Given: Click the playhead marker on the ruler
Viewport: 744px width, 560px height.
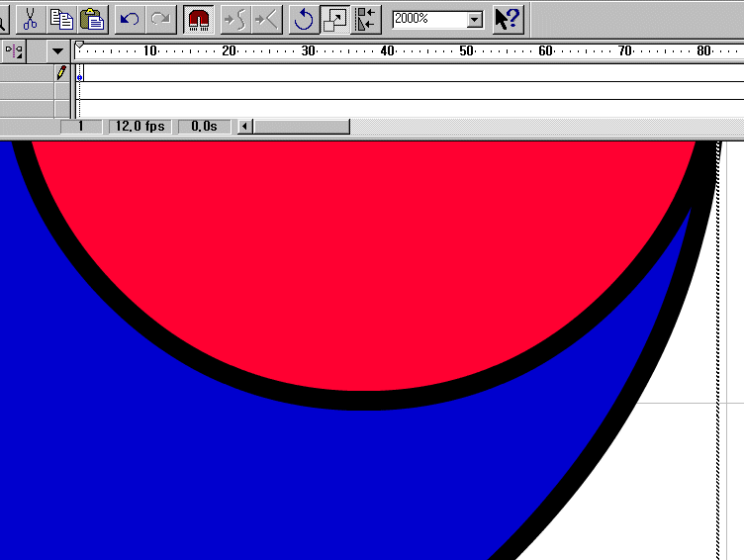Looking at the screenshot, I should point(80,46).
